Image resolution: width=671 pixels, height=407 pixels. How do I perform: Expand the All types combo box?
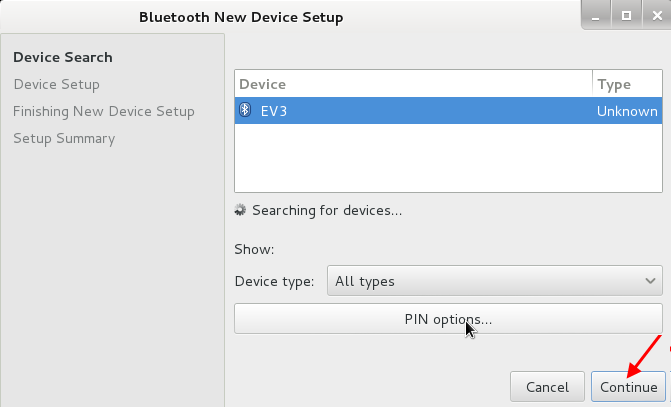[x=495, y=281]
